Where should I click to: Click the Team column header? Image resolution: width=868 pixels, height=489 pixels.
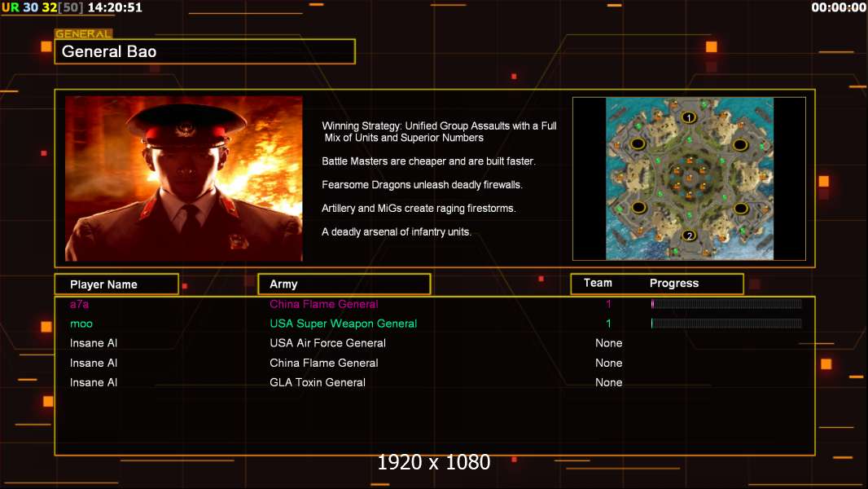pyautogui.click(x=598, y=283)
